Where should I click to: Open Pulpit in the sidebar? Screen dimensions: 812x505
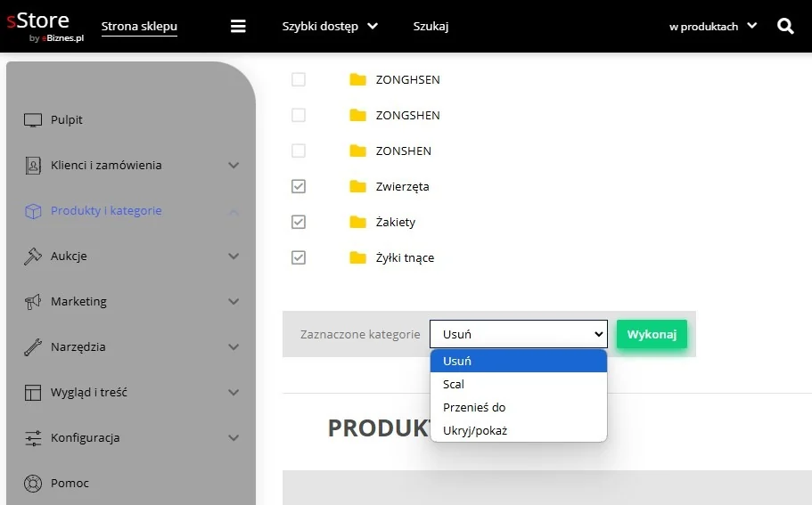tap(66, 120)
